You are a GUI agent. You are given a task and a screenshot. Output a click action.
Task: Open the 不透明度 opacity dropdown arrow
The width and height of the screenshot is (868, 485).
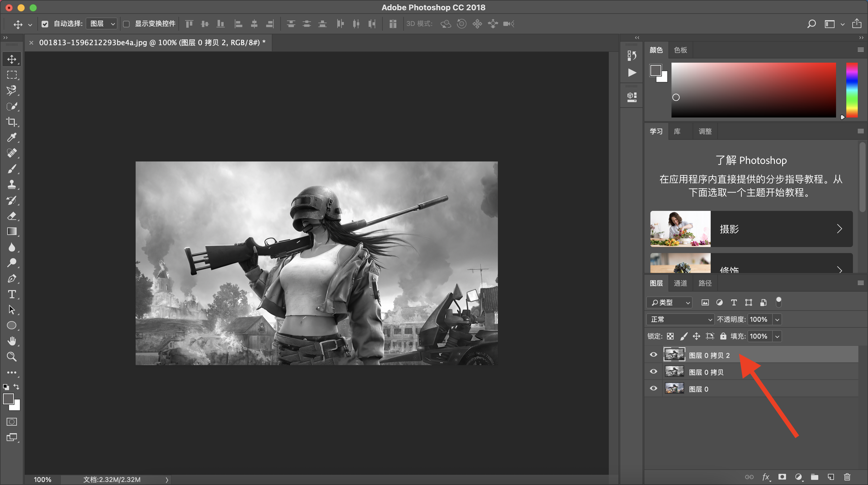[777, 319]
